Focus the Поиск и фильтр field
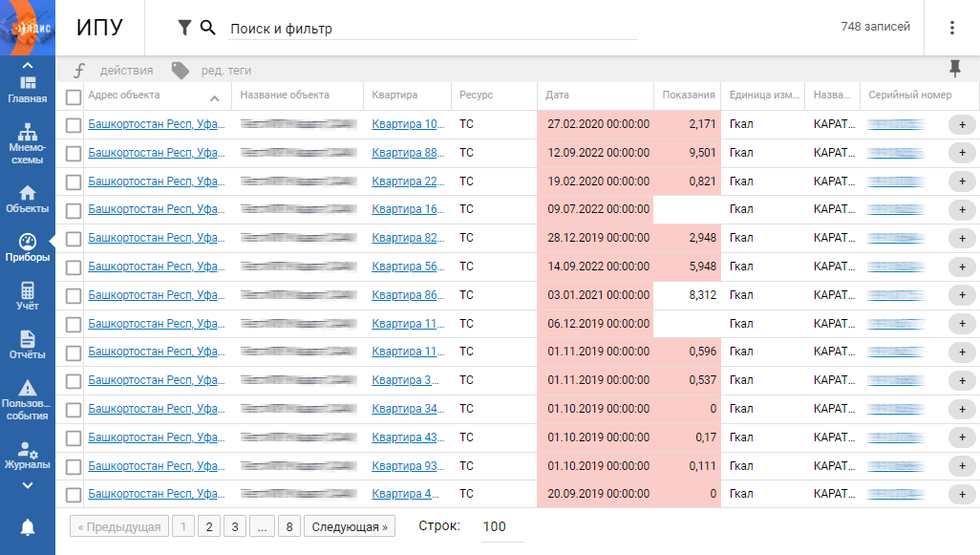980x555 pixels. (433, 29)
